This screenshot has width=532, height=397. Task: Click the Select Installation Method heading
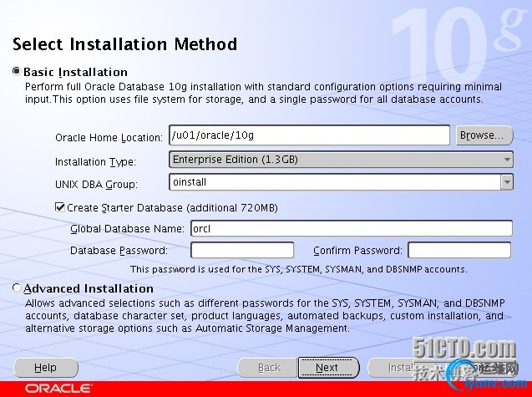[x=125, y=44]
